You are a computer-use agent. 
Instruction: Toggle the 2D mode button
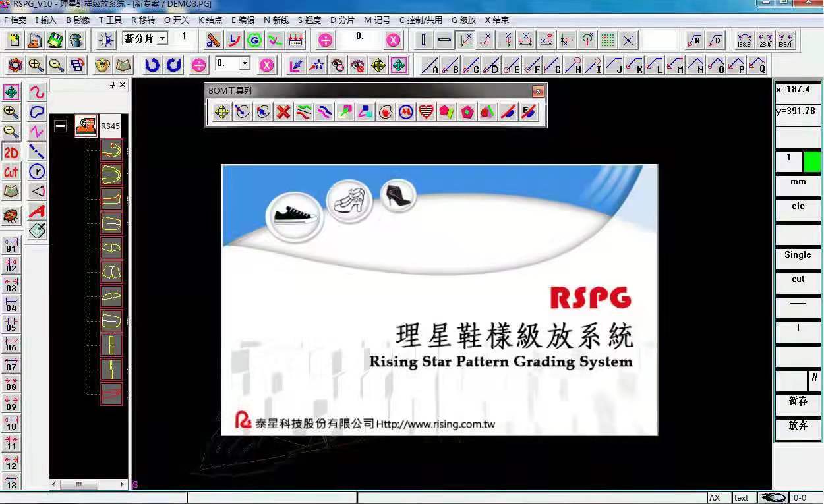11,153
